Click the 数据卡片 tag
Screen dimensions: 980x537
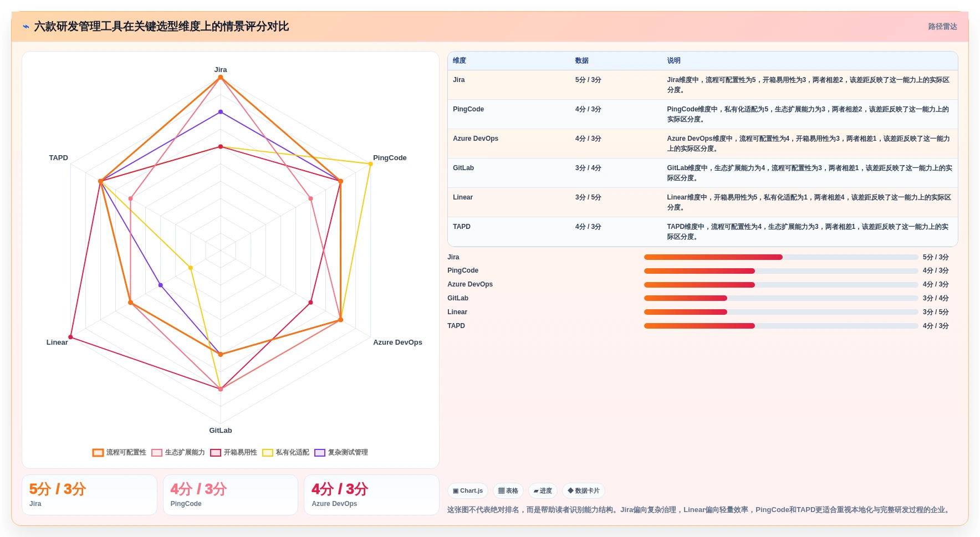point(584,491)
